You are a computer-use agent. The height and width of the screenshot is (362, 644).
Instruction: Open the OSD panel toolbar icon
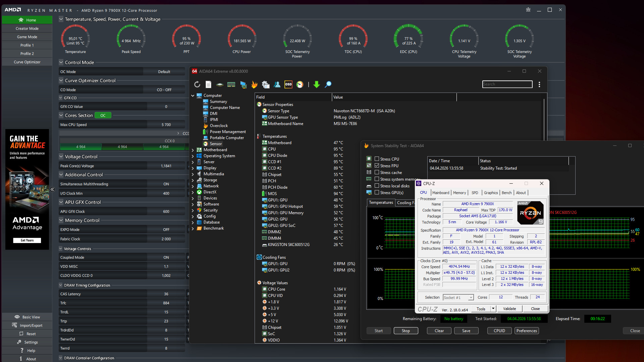tap(288, 84)
